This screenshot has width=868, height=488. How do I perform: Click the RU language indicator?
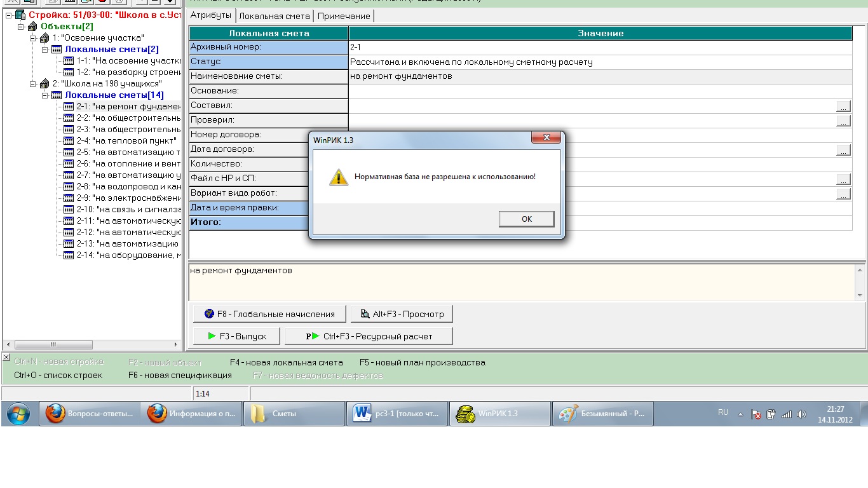click(723, 412)
